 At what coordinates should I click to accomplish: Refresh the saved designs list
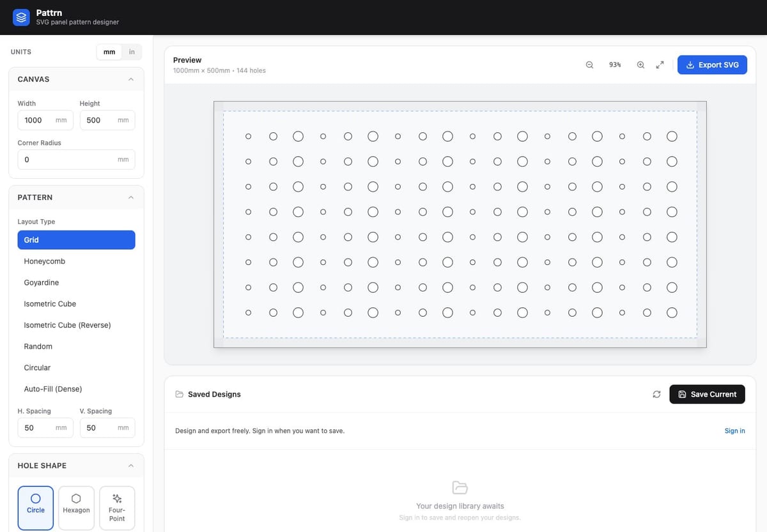(x=656, y=394)
